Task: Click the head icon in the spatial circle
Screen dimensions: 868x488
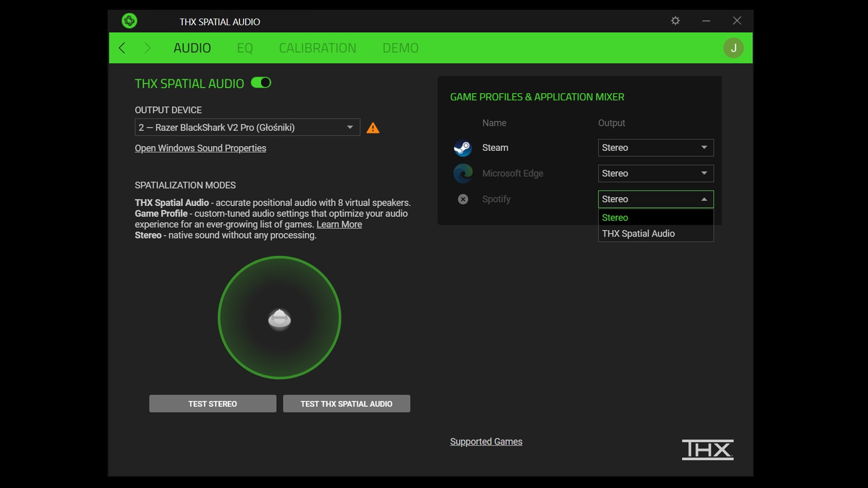Action: (x=279, y=319)
